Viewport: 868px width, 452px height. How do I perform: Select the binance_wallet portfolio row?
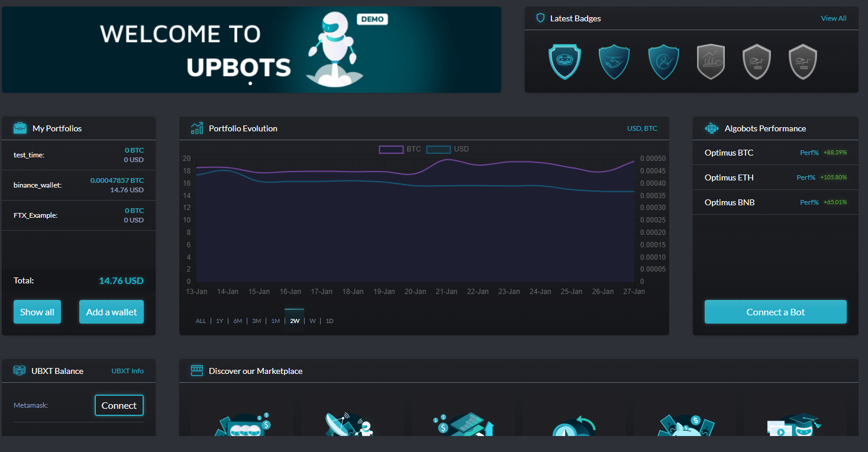pyautogui.click(x=79, y=185)
